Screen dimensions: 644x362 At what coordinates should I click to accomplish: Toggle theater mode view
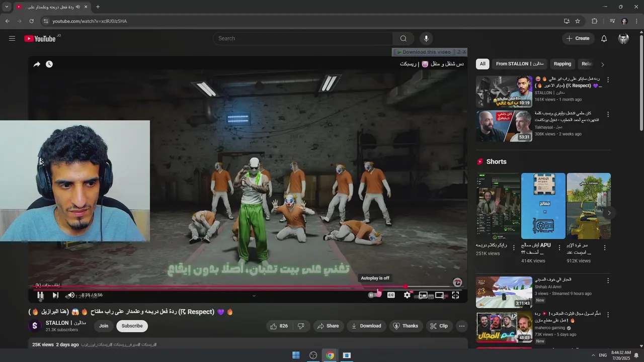(x=439, y=295)
